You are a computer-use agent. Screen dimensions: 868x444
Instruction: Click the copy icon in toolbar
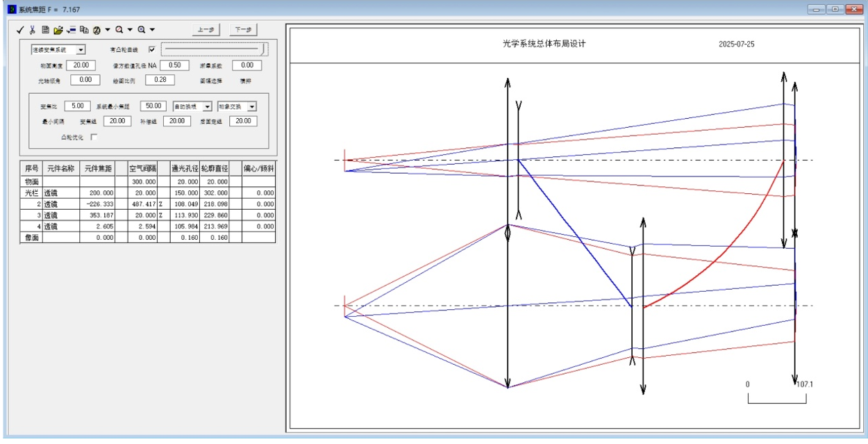coord(84,30)
